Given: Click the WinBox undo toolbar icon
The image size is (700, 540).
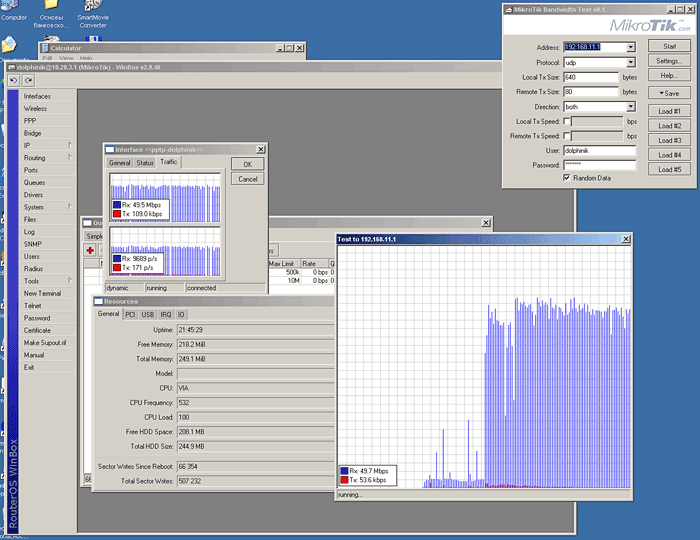Looking at the screenshot, I should click(14, 80).
